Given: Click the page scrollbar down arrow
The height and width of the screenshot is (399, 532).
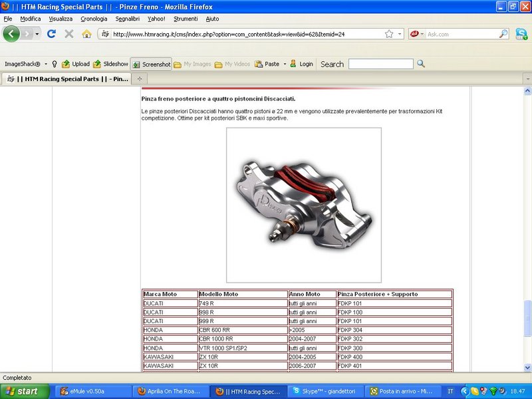Looking at the screenshot, I should click(x=527, y=368).
